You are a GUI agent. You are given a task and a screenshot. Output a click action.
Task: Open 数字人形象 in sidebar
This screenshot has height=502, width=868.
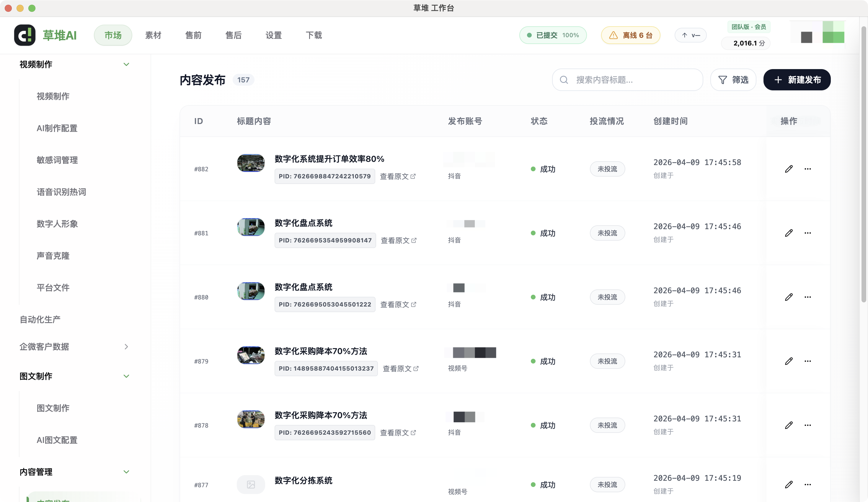(57, 224)
